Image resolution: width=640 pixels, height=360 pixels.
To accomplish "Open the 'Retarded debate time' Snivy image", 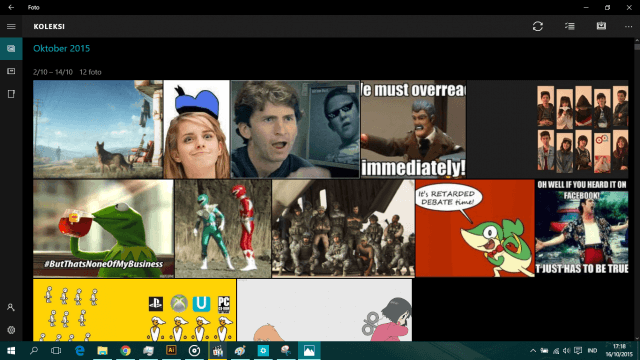I will click(x=475, y=229).
